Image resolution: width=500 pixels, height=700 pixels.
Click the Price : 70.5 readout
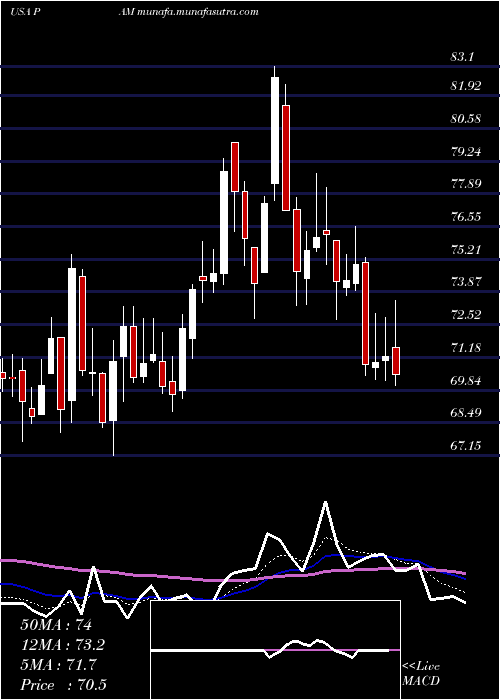63,685
